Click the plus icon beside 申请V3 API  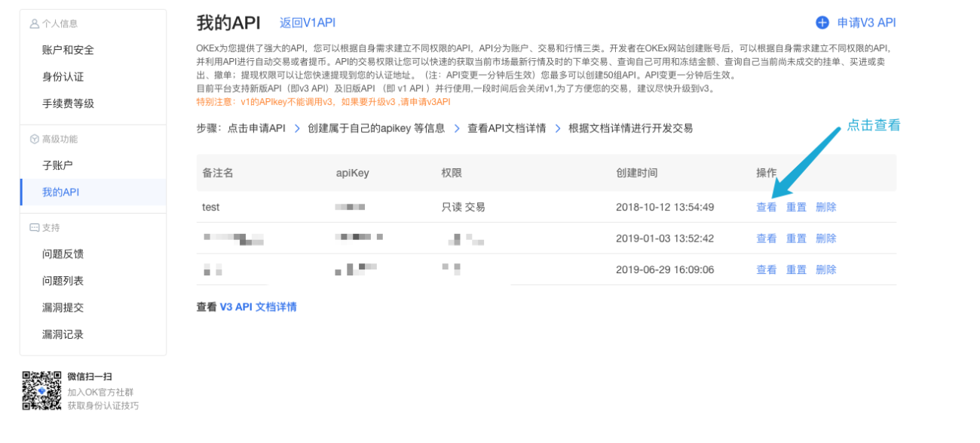coord(822,23)
